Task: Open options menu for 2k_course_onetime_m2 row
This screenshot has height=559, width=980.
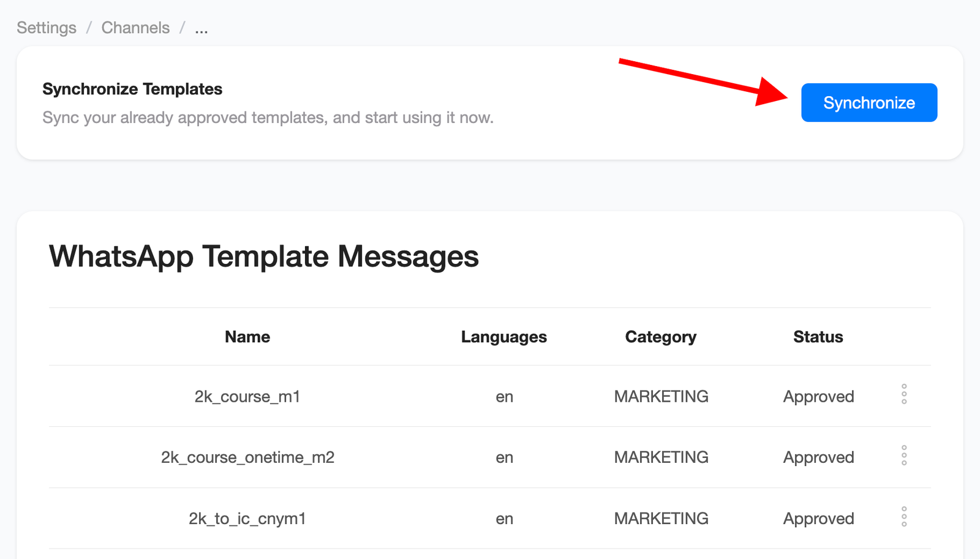Action: tap(904, 456)
